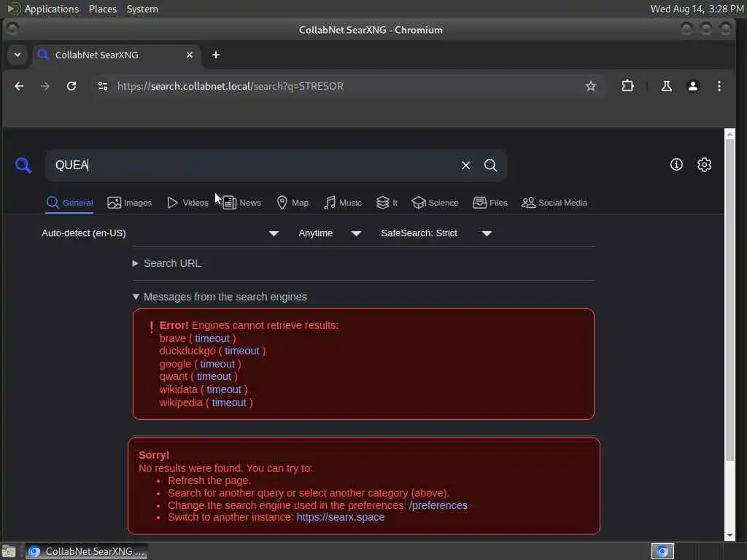Clear the search query with X

[465, 166]
